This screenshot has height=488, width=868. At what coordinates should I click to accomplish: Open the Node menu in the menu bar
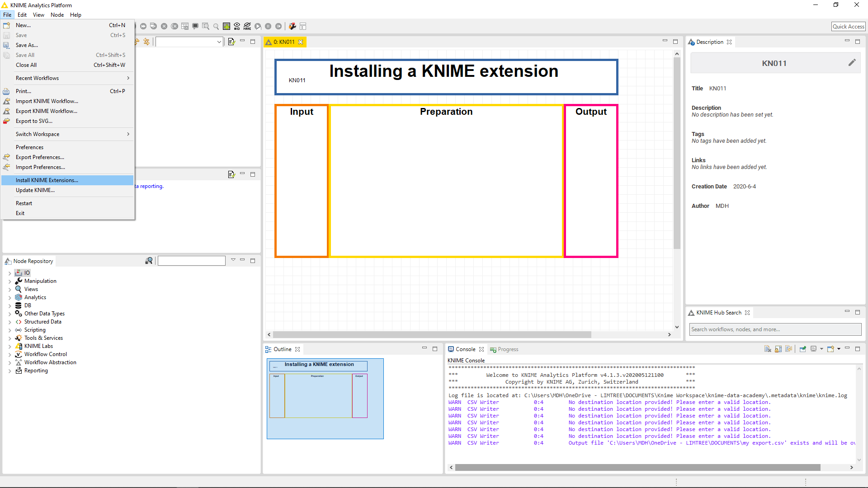coord(57,14)
